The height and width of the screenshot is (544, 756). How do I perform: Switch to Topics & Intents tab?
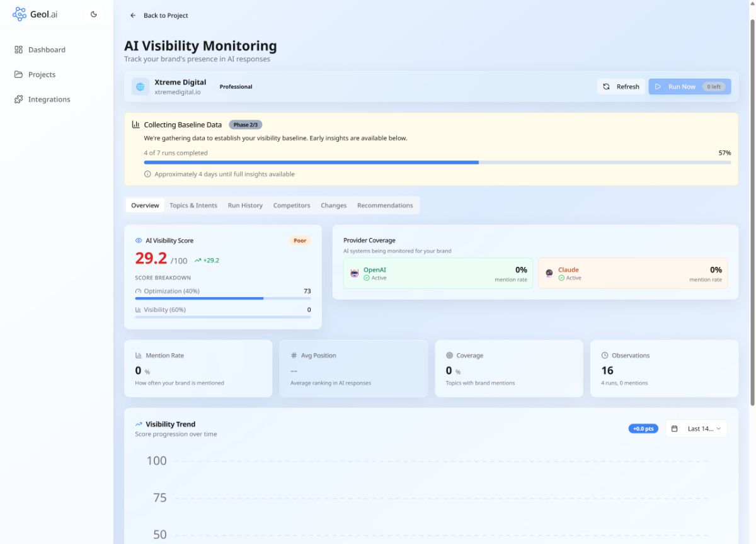(x=193, y=206)
